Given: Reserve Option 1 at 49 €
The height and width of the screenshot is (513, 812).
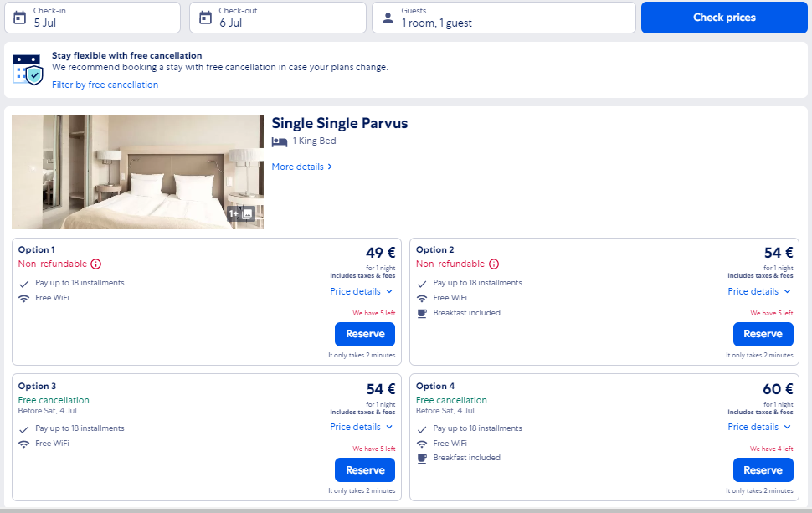Looking at the screenshot, I should [365, 335].
